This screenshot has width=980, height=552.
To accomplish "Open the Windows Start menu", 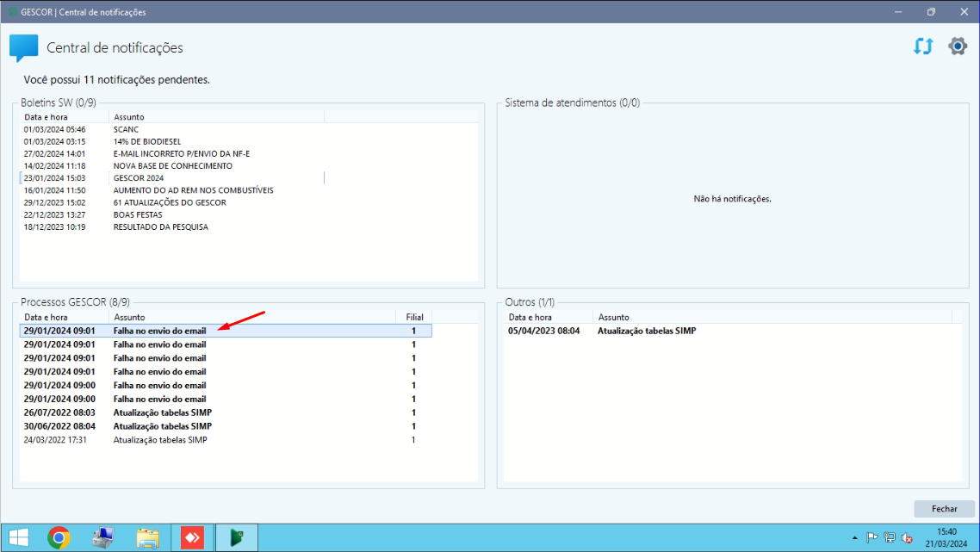I will coord(18,537).
